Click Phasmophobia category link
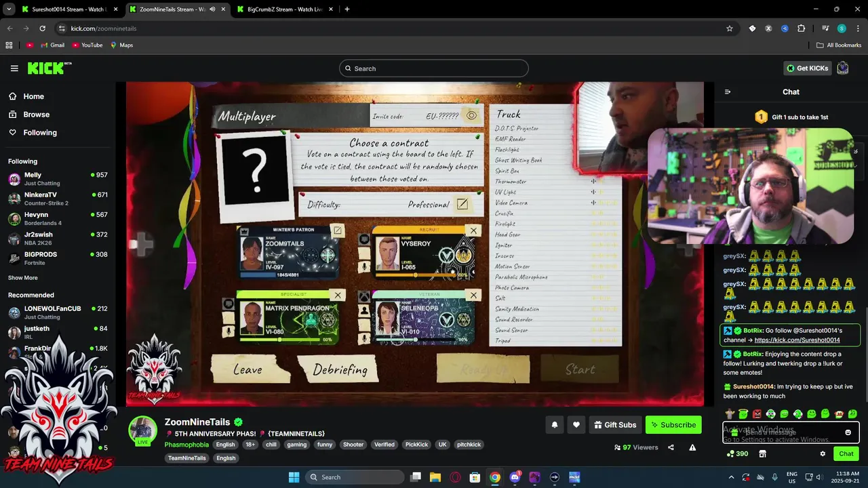 (x=186, y=445)
